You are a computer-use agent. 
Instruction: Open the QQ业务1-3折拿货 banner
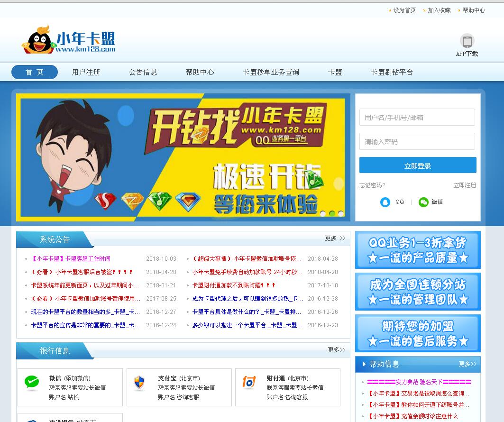click(x=418, y=250)
